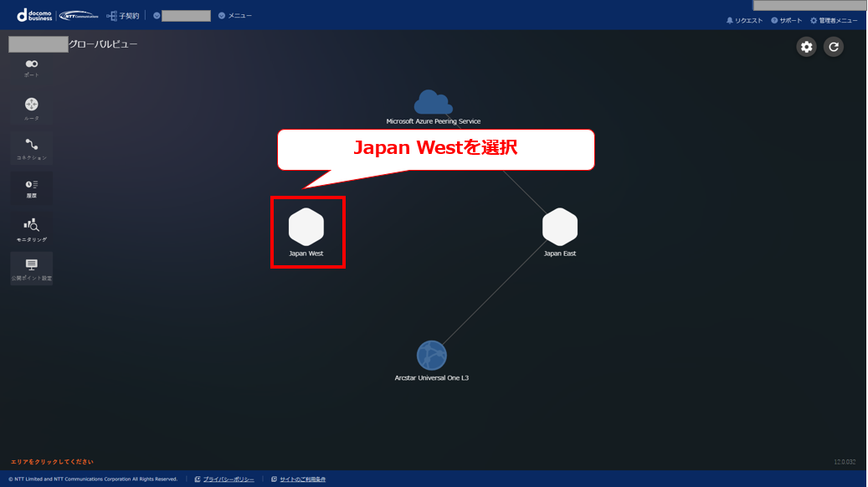Expand the メニュー dropdown in the header
868x487 pixels.
[235, 16]
